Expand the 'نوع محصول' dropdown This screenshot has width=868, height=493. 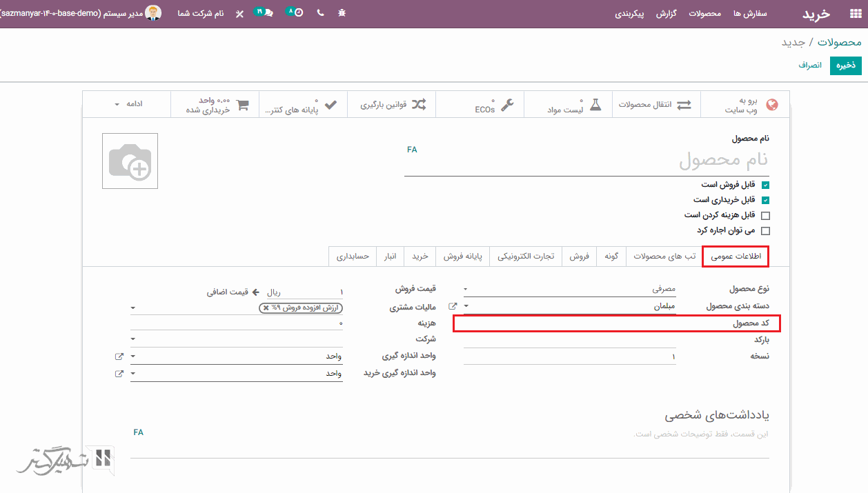click(x=570, y=290)
